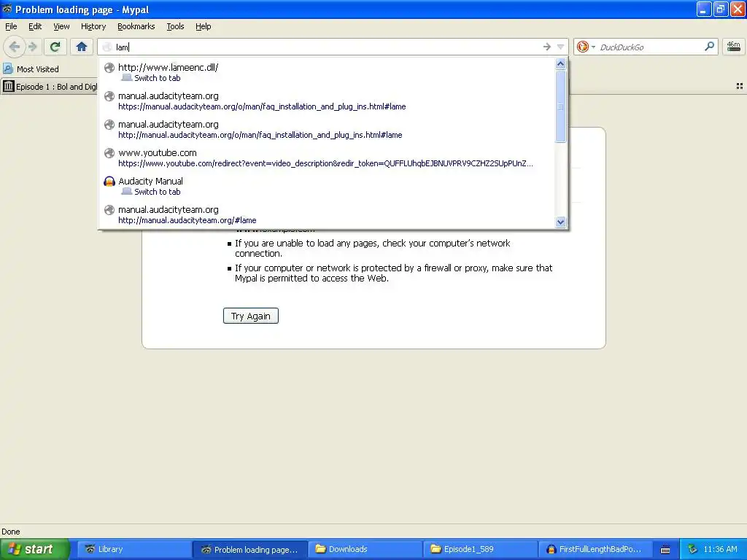Click the Most Visited bookmark icon
747x560 pixels.
7,69
